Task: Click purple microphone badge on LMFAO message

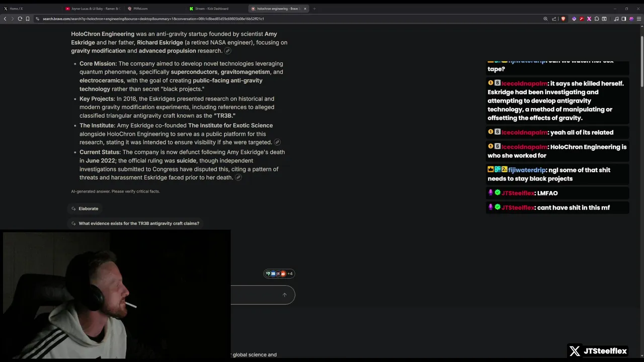Action: [x=491, y=193]
